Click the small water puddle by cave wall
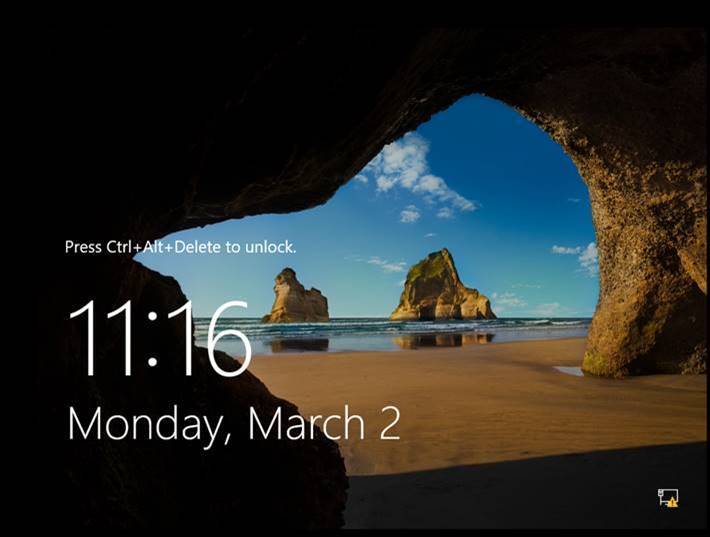This screenshot has height=537, width=710. [569, 370]
